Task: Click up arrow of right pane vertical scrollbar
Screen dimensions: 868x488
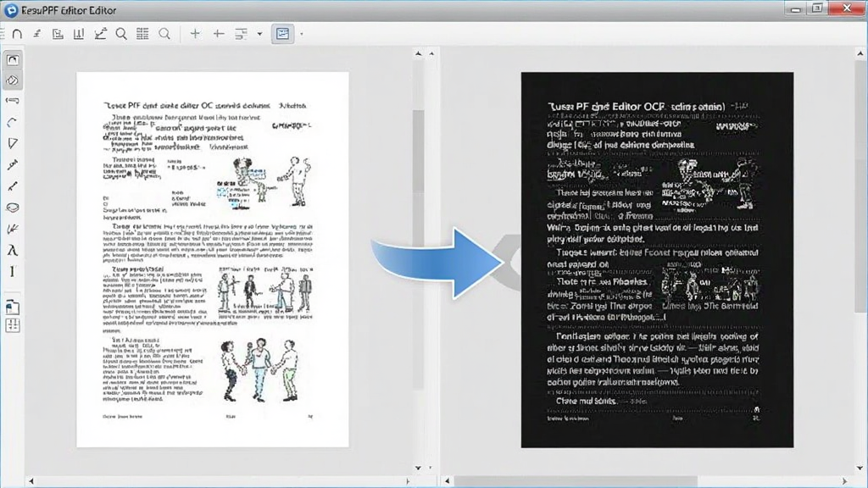Action: click(860, 53)
